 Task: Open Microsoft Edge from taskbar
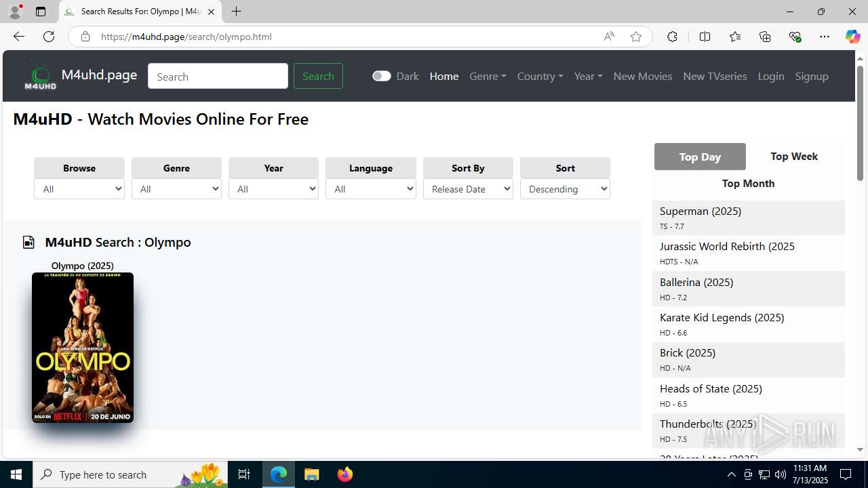(279, 474)
